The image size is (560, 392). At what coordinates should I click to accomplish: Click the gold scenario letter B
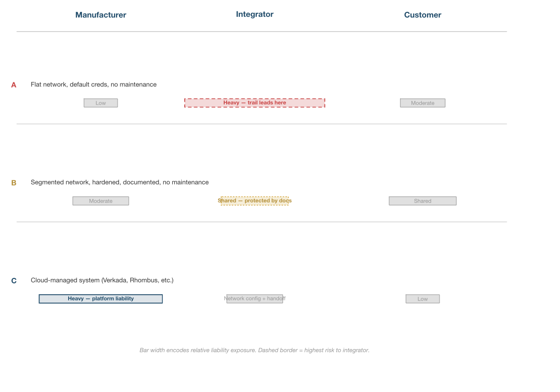(14, 183)
